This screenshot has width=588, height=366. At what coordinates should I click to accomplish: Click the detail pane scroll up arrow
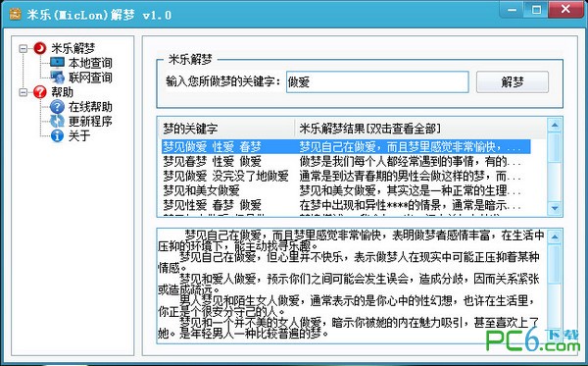coord(555,236)
